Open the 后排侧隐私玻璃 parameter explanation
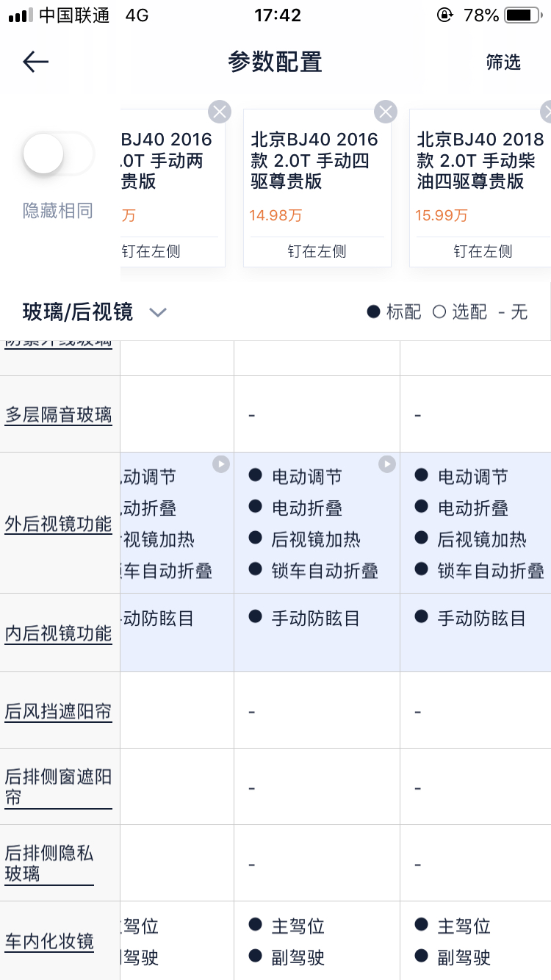Screen dimensions: 551x980 click(x=49, y=863)
